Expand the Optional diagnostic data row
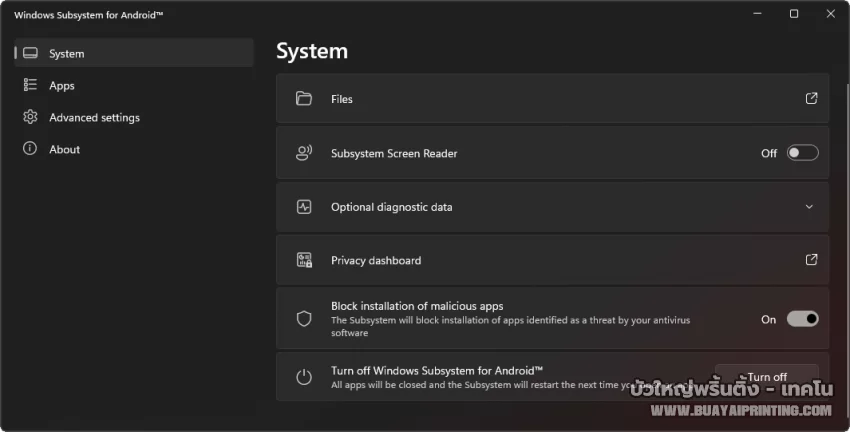850x432 pixels. 552,207
